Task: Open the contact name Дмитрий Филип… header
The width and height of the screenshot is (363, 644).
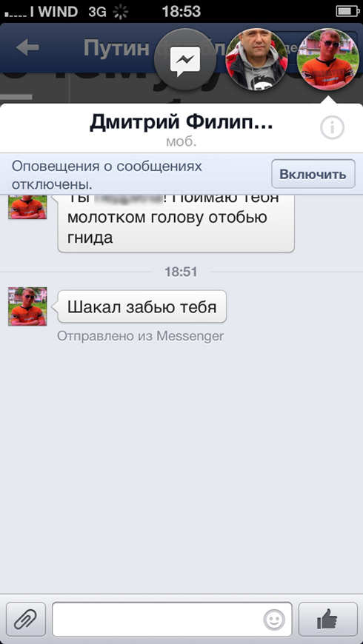Action: point(181,122)
